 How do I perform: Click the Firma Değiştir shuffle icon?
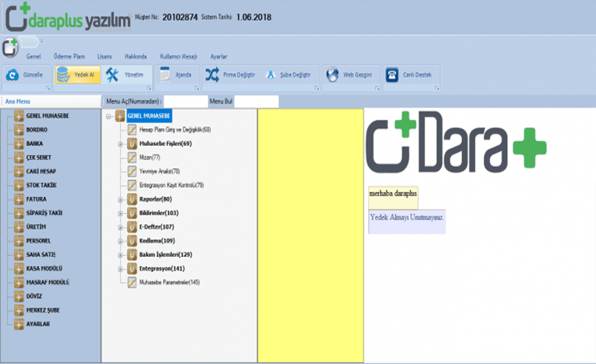coord(212,74)
